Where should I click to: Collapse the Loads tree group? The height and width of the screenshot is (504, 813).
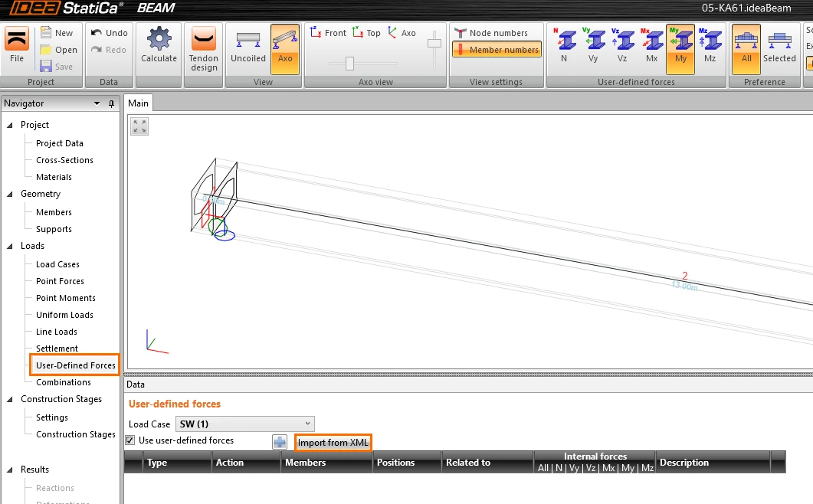(10, 246)
